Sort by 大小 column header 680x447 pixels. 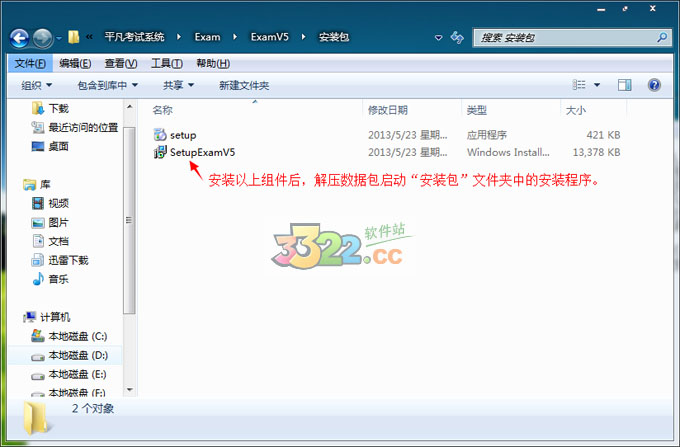point(576,110)
